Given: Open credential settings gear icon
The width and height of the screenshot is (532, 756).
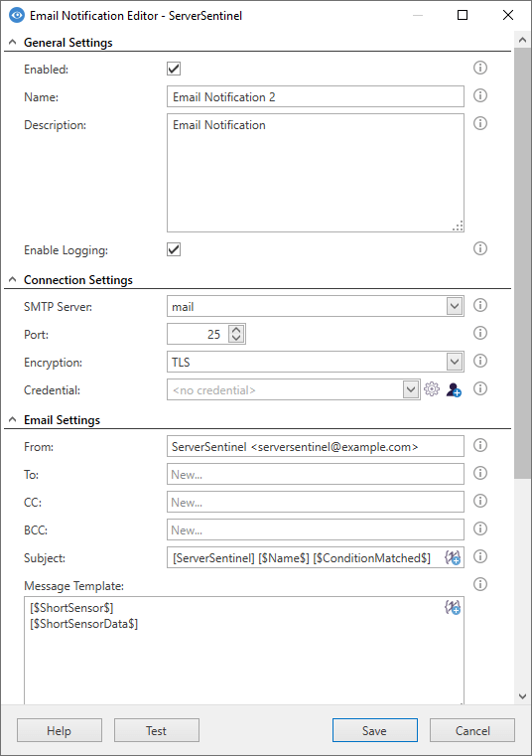Looking at the screenshot, I should pos(432,389).
